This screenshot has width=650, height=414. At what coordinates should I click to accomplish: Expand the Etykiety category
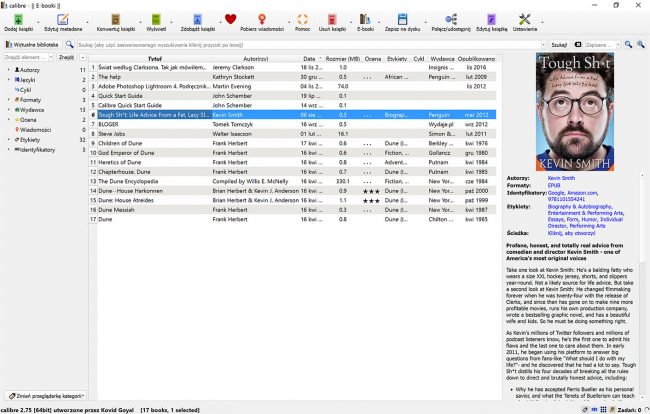point(9,140)
